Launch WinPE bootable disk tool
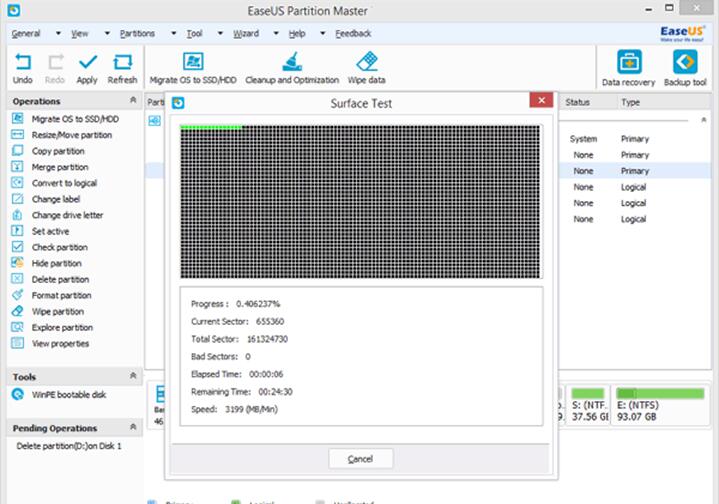 coord(59,395)
